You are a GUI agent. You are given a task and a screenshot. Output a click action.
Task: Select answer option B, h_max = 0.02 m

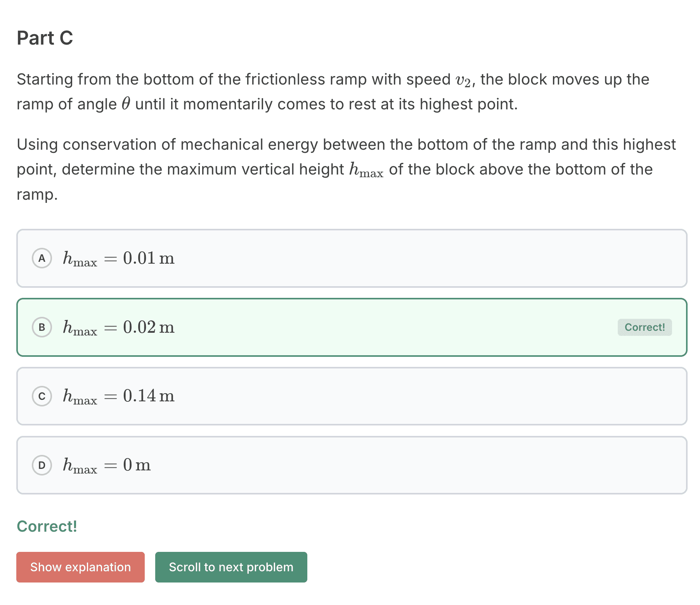tap(349, 327)
